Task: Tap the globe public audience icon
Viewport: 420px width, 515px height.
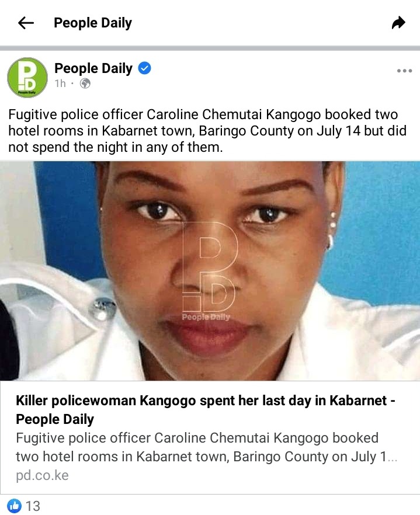Action: tap(85, 83)
